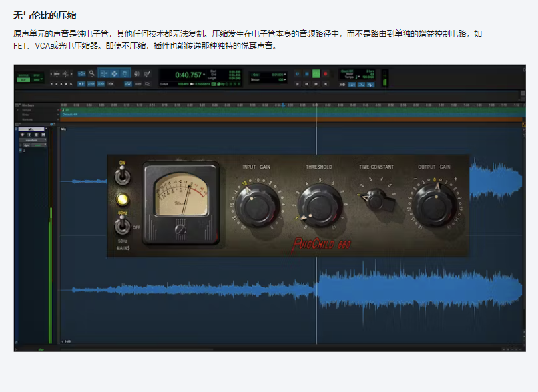538x392 pixels.
Task: Enable Spot edit mode
Action: 37,75
